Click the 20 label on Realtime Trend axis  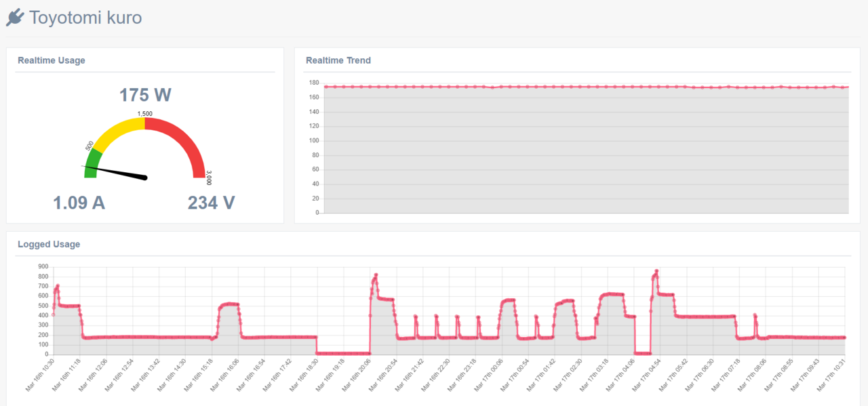pyautogui.click(x=315, y=199)
